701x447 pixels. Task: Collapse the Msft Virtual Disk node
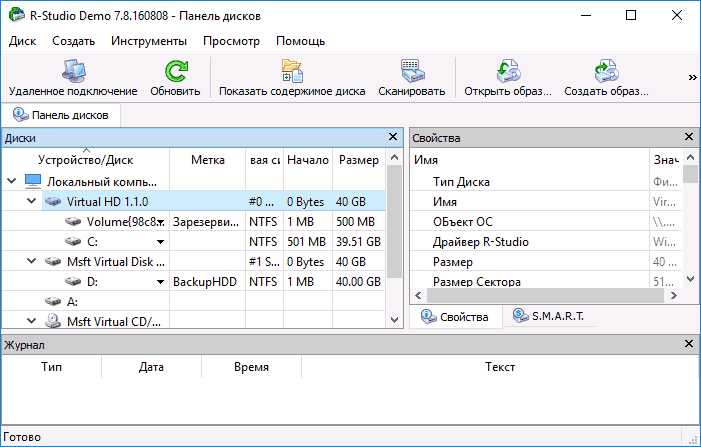point(32,261)
